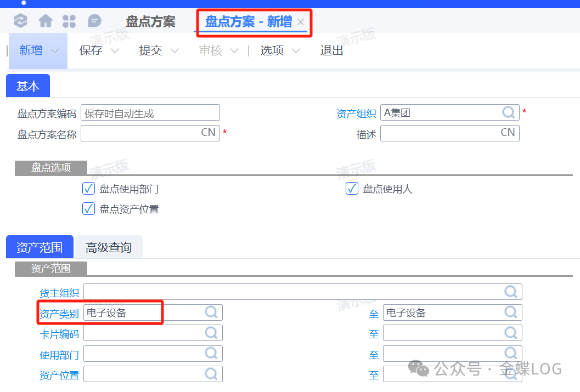This screenshot has width=580, height=392.
Task: Click search icon in 资产组织 field
Action: click(x=509, y=112)
